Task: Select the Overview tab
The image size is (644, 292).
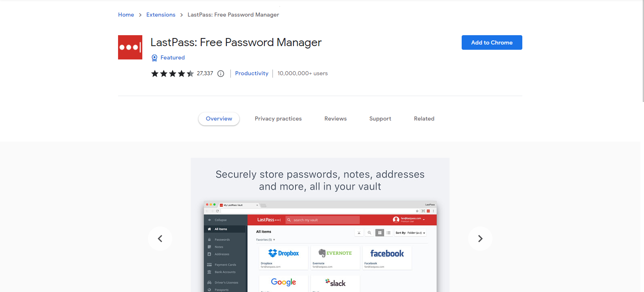Action: pyautogui.click(x=219, y=118)
